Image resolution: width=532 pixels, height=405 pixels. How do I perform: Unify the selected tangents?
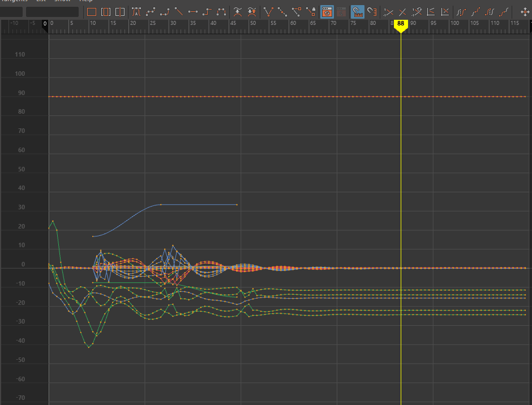pyautogui.click(x=282, y=12)
